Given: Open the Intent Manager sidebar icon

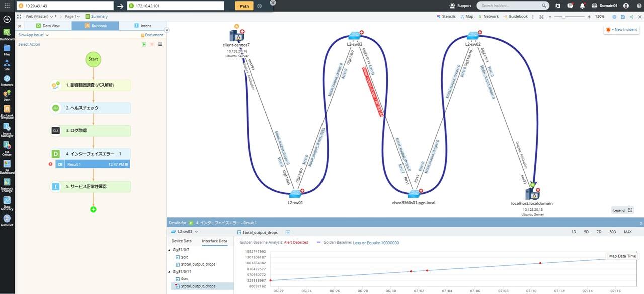Looking at the screenshot, I should (x=7, y=130).
